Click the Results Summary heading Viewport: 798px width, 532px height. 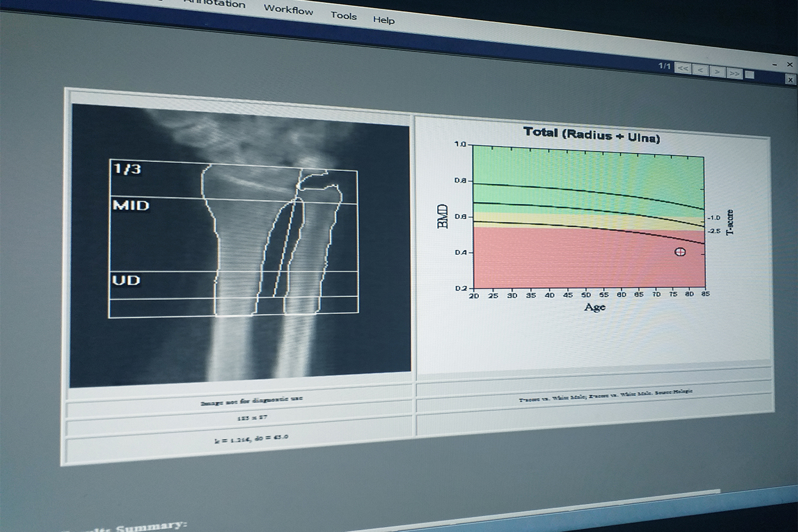point(122,526)
